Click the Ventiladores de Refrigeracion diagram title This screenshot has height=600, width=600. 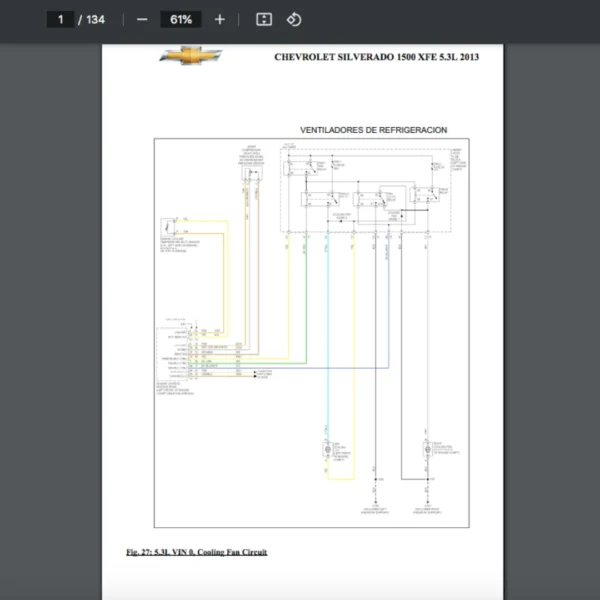(373, 130)
